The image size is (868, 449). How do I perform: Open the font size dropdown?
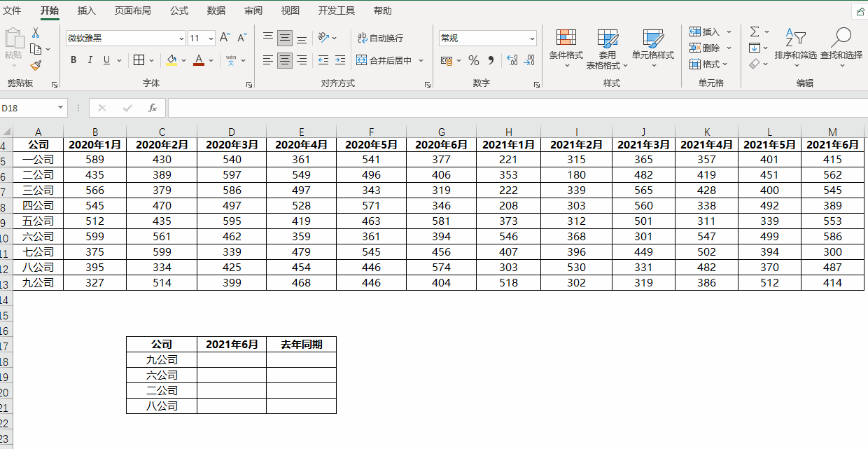[x=211, y=39]
